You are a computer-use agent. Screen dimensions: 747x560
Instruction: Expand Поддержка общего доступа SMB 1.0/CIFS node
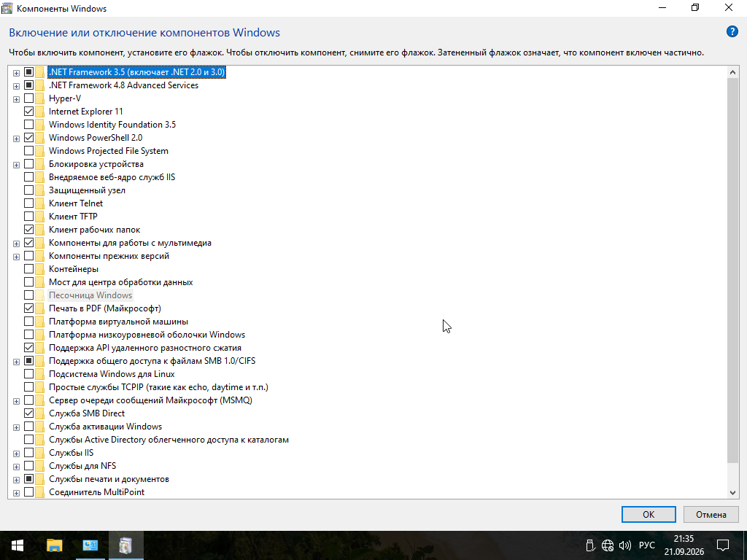click(16, 362)
